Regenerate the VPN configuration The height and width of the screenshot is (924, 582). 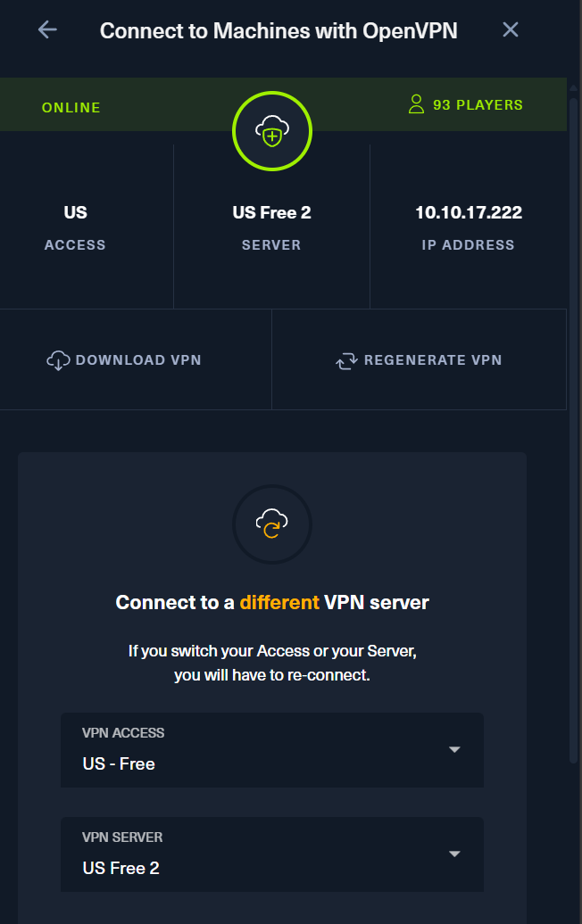click(x=420, y=360)
